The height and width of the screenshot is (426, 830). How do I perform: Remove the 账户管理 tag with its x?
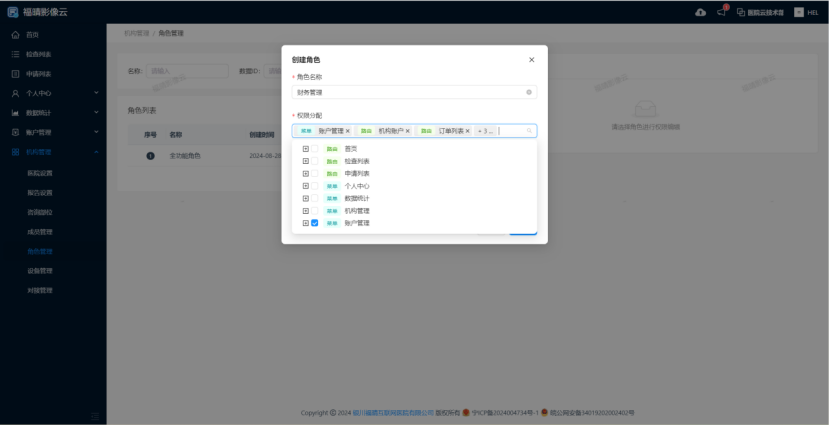click(348, 131)
